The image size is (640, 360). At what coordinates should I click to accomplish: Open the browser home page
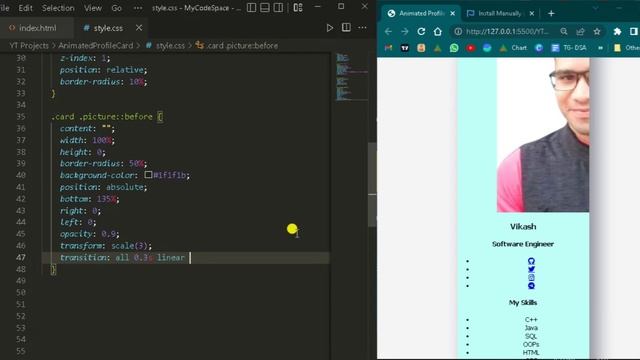click(438, 31)
